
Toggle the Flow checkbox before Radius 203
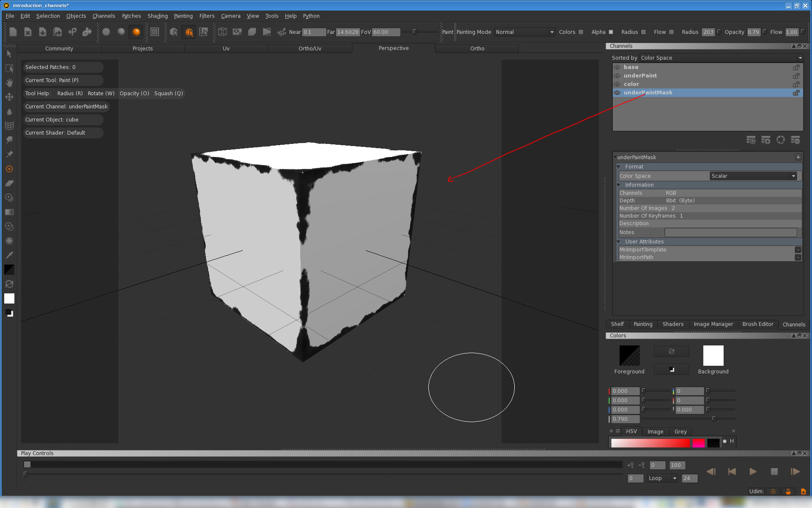pyautogui.click(x=671, y=32)
